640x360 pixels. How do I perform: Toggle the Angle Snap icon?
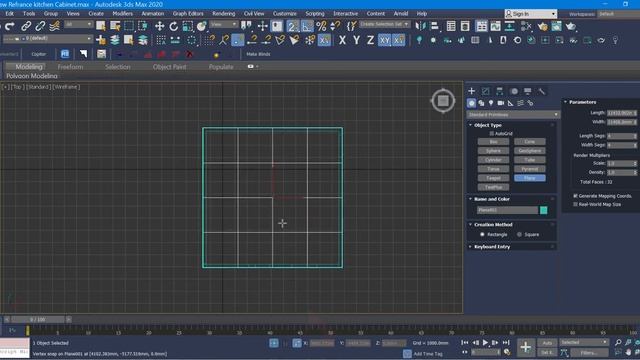307,27
